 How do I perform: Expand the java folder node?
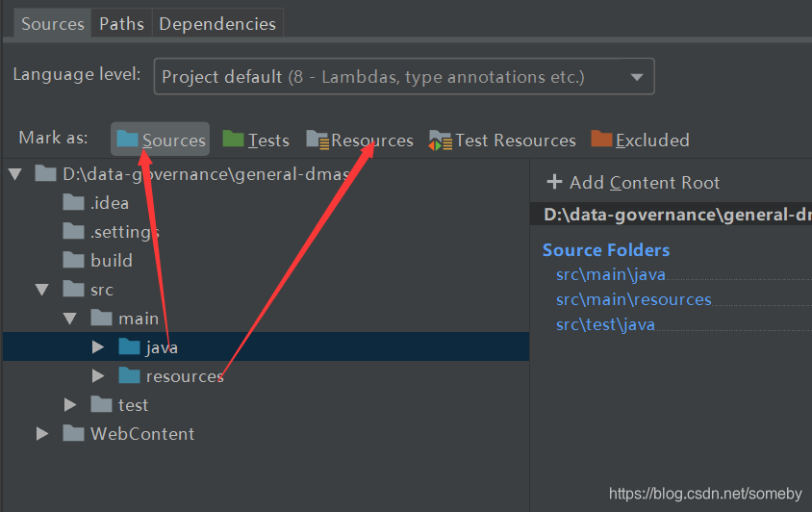coord(97,346)
